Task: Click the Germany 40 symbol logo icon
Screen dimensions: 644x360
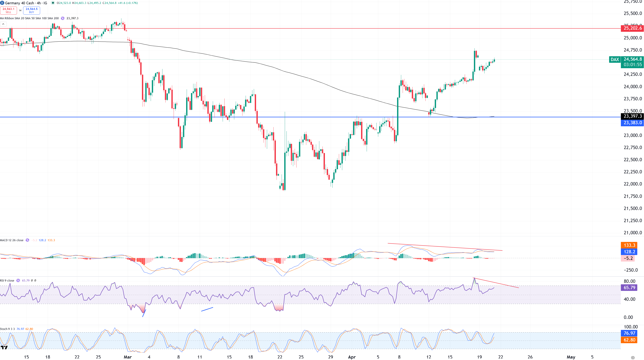Action: [2, 3]
